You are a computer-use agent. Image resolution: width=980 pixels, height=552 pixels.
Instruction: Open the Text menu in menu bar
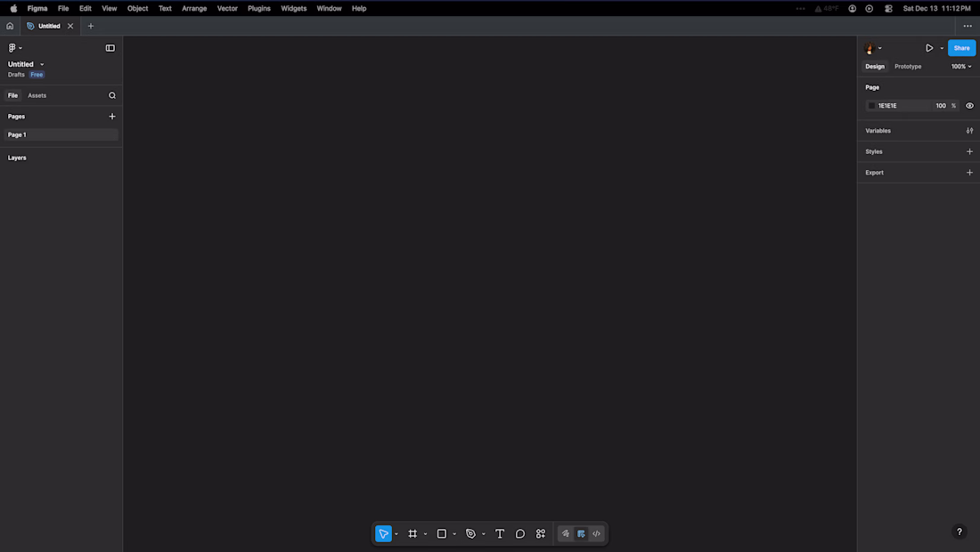click(x=165, y=9)
